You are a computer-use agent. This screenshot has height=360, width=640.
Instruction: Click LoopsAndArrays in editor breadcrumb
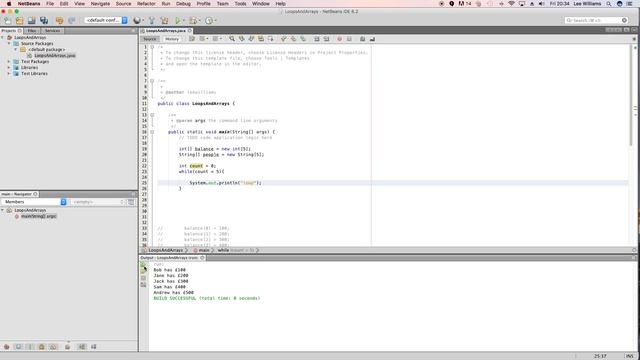[x=165, y=250]
